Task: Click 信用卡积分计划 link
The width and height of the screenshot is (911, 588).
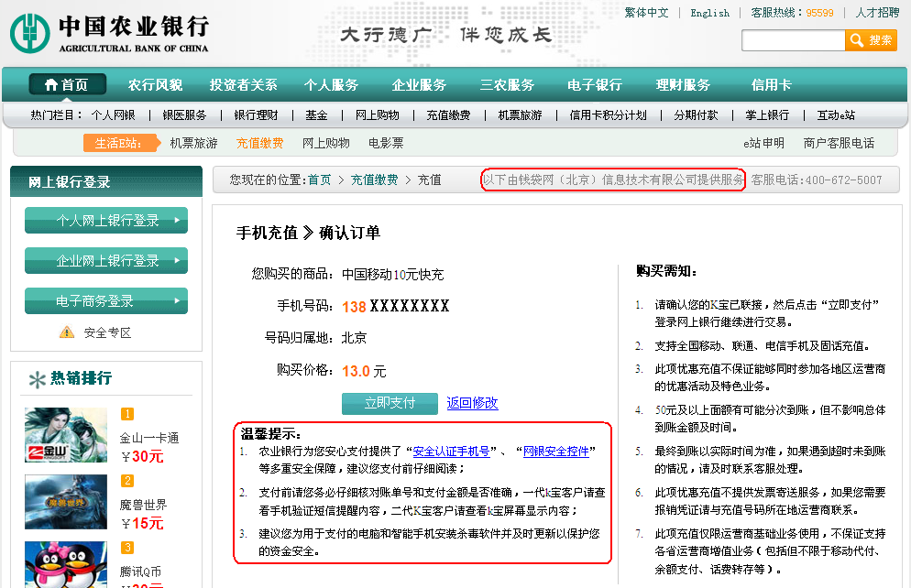Action: [x=609, y=114]
